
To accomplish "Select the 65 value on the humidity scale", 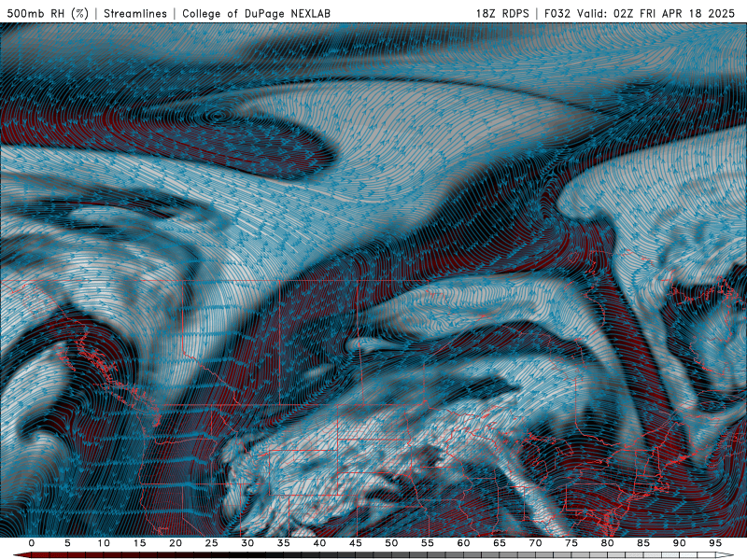I will click(500, 543).
